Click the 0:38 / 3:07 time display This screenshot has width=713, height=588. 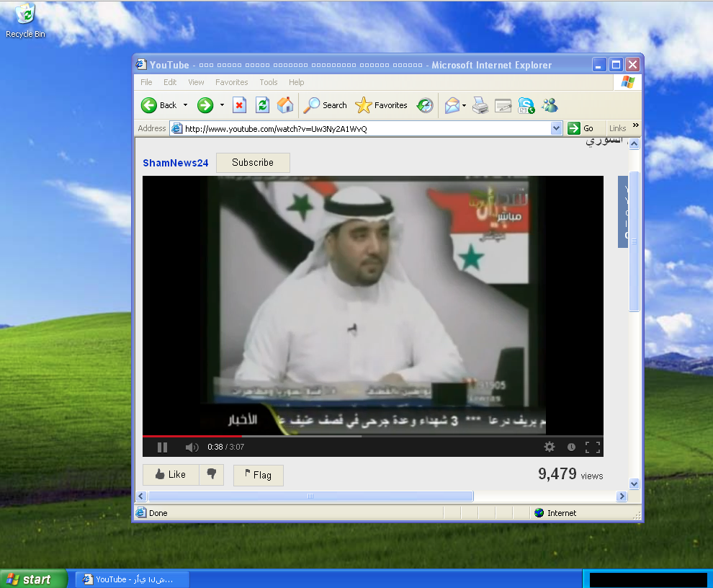pyautogui.click(x=225, y=447)
